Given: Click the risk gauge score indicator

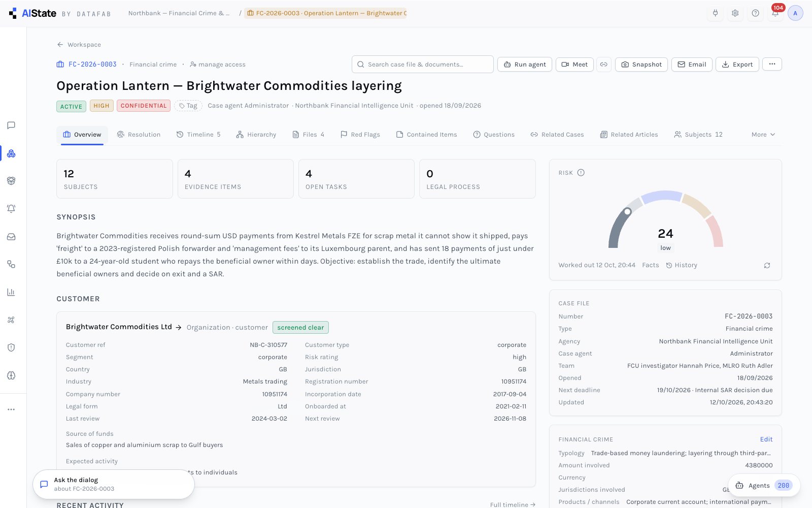Looking at the screenshot, I should click(x=665, y=233).
